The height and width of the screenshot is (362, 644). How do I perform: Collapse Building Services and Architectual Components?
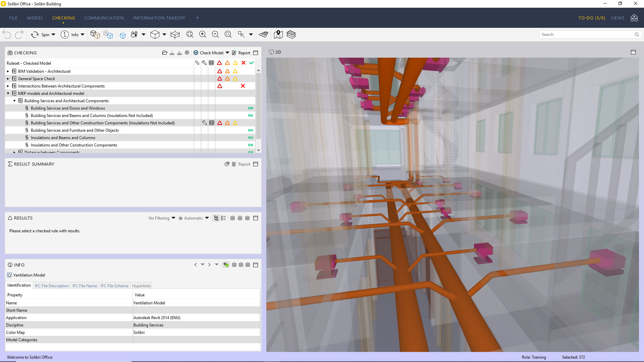click(x=14, y=101)
